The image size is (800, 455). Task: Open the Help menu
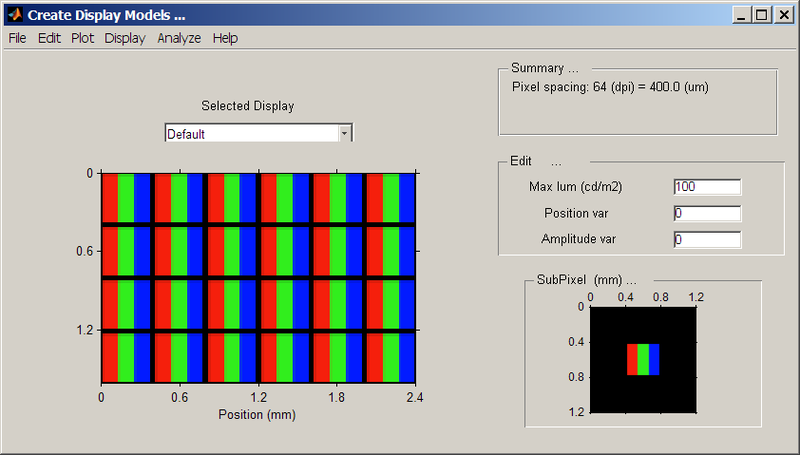225,38
